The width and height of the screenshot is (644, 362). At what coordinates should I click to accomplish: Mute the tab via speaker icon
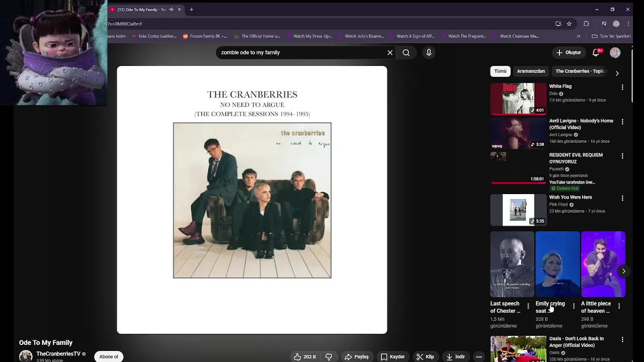pyautogui.click(x=171, y=10)
